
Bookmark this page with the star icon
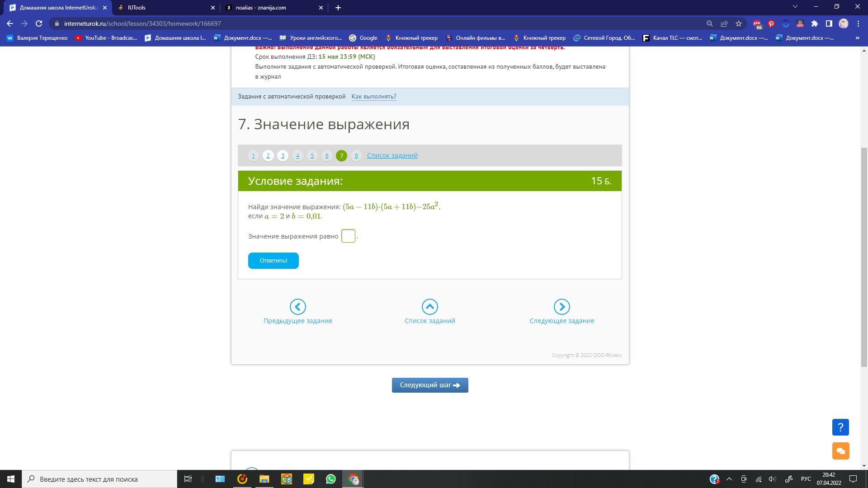(739, 23)
